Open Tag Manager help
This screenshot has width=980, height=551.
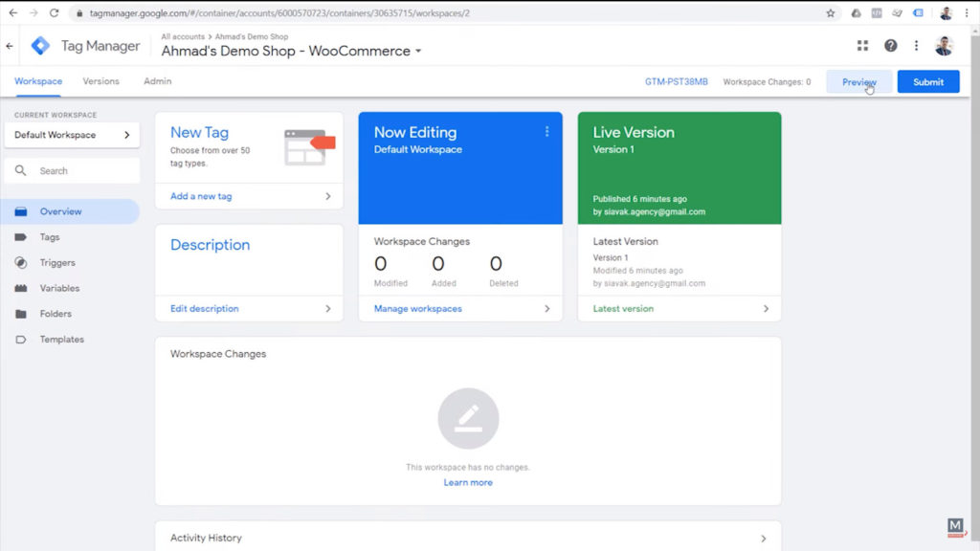pyautogui.click(x=889, y=45)
